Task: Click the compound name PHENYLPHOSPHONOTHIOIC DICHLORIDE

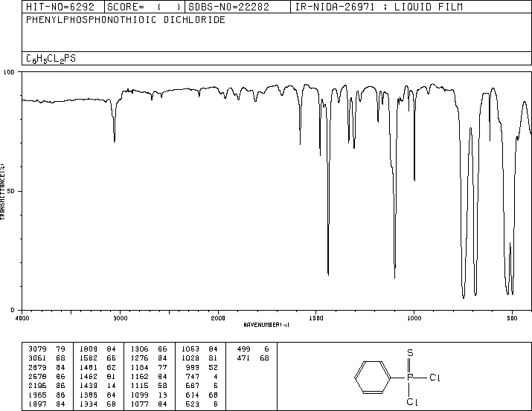Action: 126,20
